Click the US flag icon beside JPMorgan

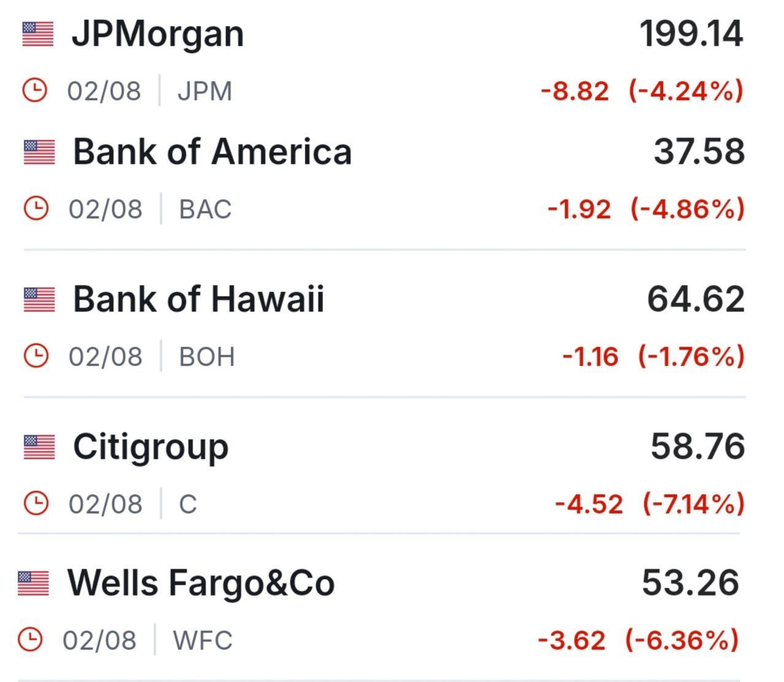point(38,34)
